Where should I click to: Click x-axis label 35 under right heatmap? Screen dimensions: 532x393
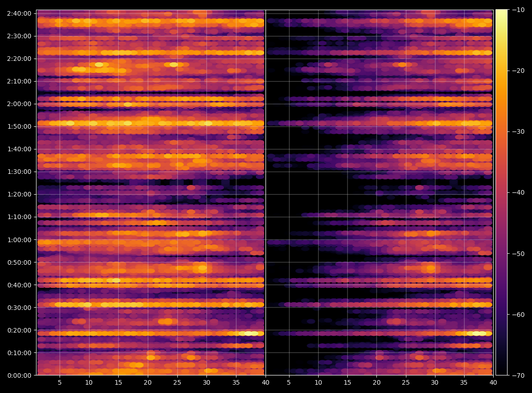[x=464, y=382]
